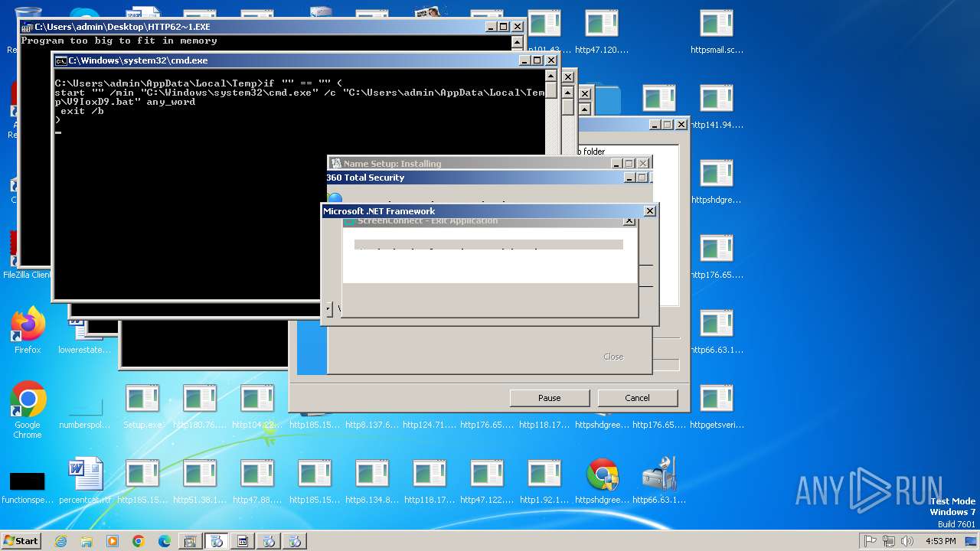
Task: Select the httpshdgree icon with Chrome logo
Action: [x=602, y=481]
